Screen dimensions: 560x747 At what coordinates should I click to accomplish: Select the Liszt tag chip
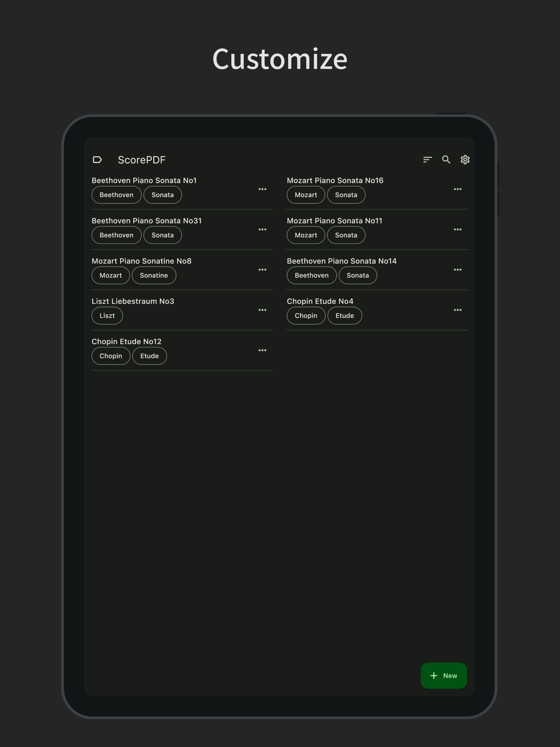pyautogui.click(x=107, y=316)
